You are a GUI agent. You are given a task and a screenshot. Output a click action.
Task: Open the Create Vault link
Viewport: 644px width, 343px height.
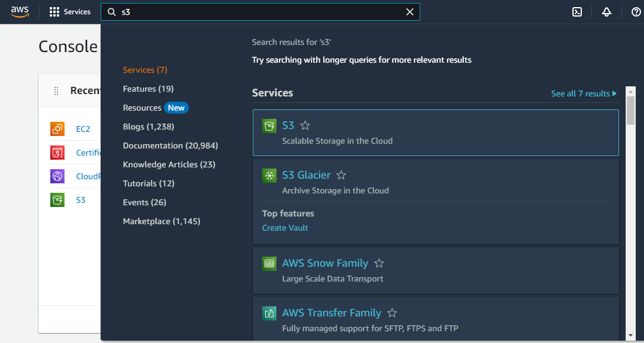click(285, 228)
